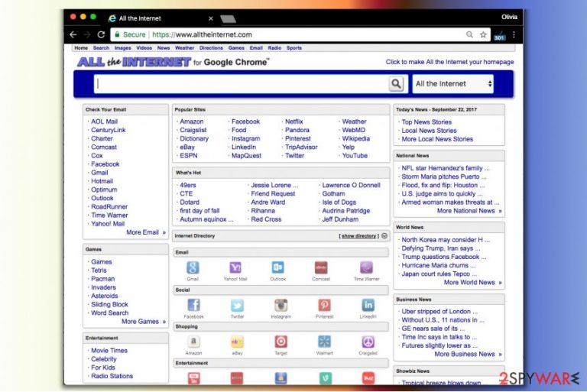Click the browser back arrow
The height and width of the screenshot is (392, 587).
tap(73, 34)
